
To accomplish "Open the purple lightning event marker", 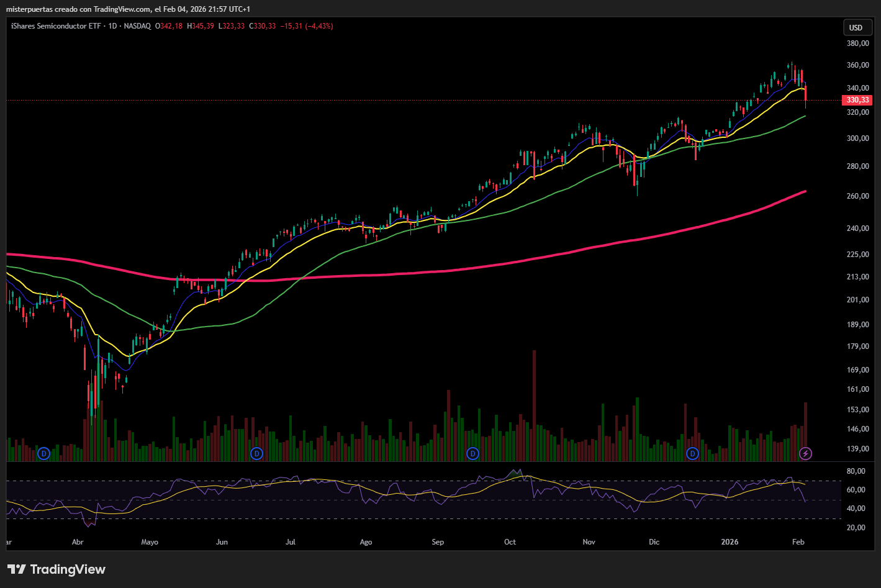I will (x=805, y=454).
